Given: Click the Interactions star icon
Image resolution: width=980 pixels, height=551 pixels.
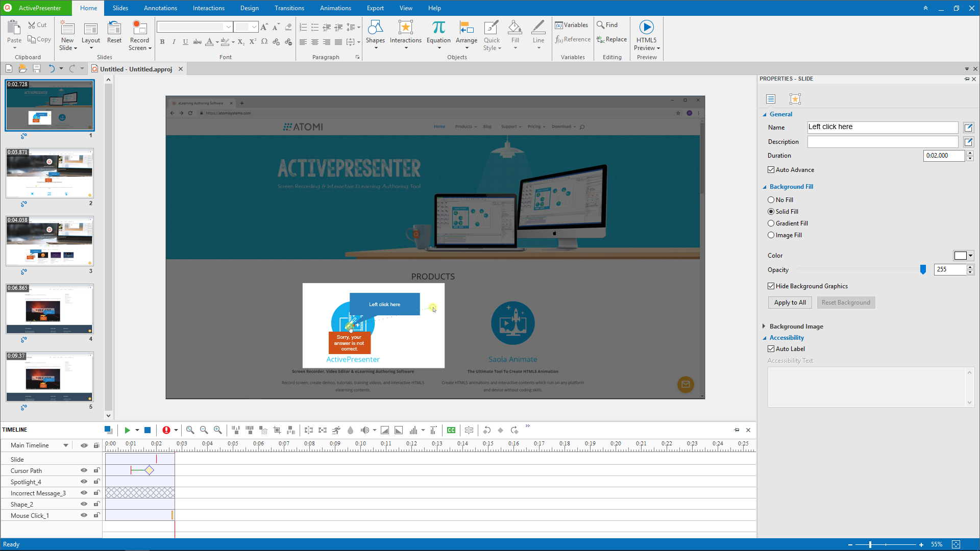Looking at the screenshot, I should click(x=406, y=28).
